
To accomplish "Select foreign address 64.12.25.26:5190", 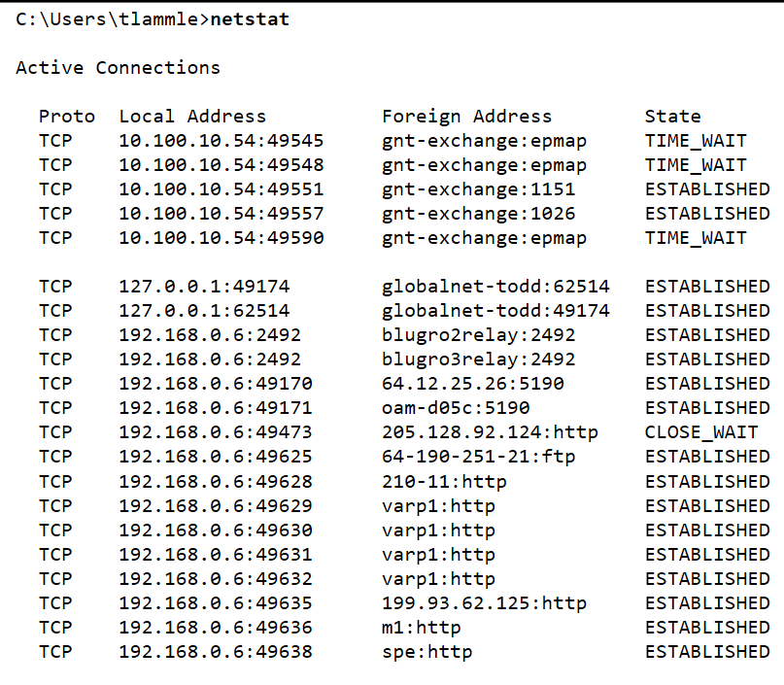I will [472, 384].
